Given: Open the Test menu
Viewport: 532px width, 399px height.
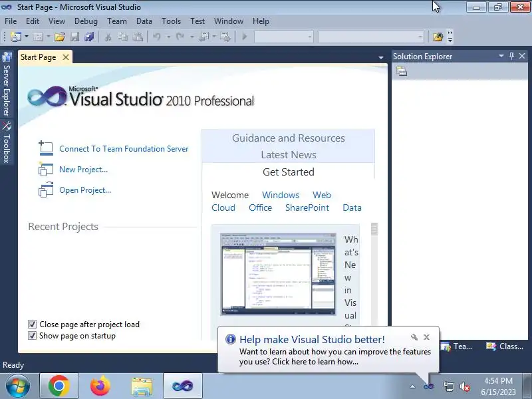Looking at the screenshot, I should (x=198, y=21).
